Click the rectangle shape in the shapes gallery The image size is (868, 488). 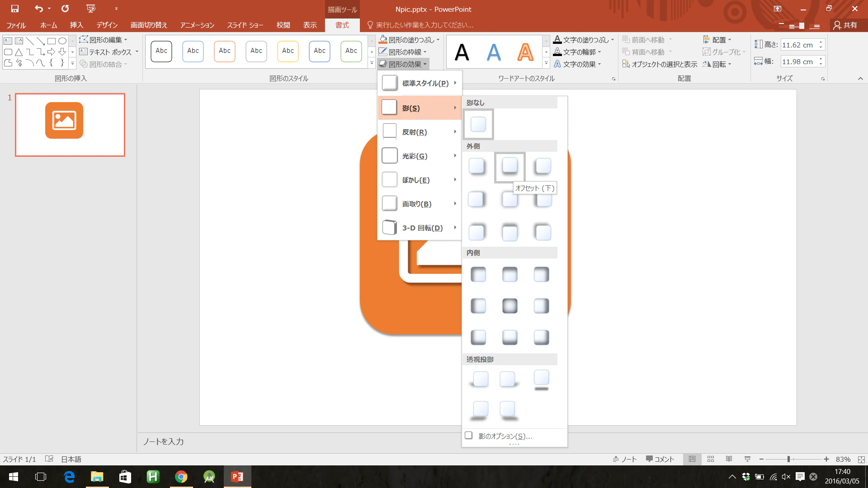[x=52, y=41]
